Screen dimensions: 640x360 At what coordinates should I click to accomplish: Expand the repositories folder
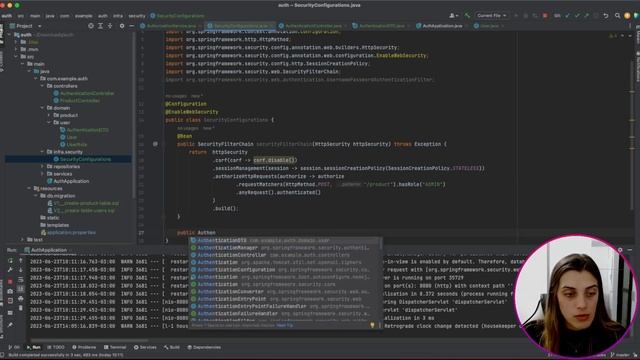pyautogui.click(x=42, y=167)
